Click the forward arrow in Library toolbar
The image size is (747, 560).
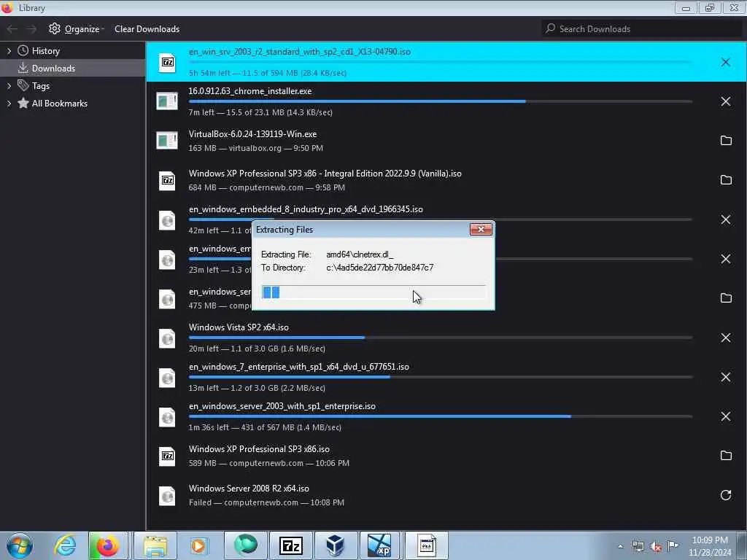click(x=31, y=29)
